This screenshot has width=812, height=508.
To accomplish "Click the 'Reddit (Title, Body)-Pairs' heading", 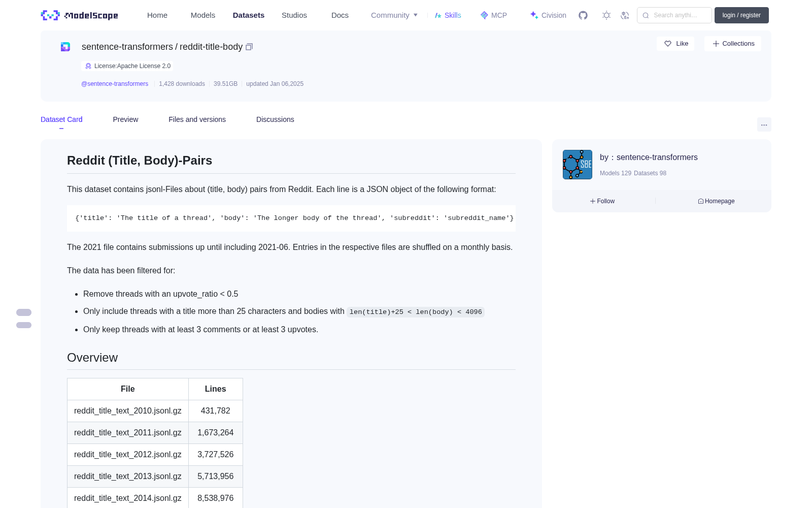I will click(140, 161).
